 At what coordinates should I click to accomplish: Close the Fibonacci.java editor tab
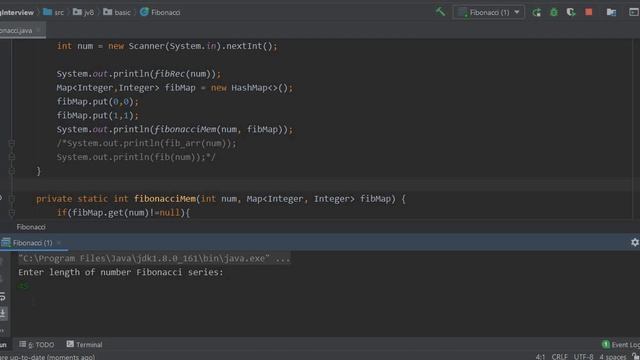[38, 30]
